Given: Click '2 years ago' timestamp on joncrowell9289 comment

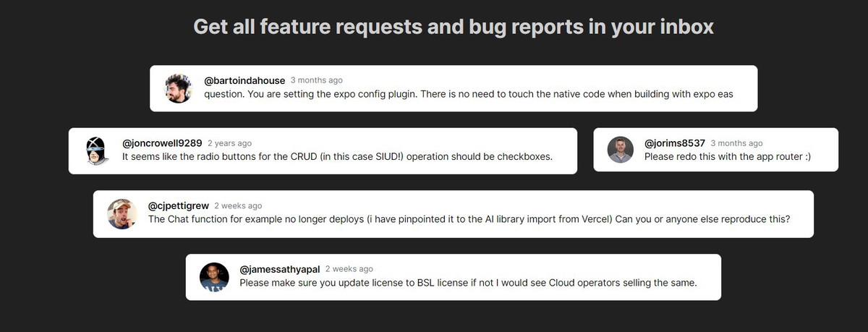Looking at the screenshot, I should [x=230, y=143].
